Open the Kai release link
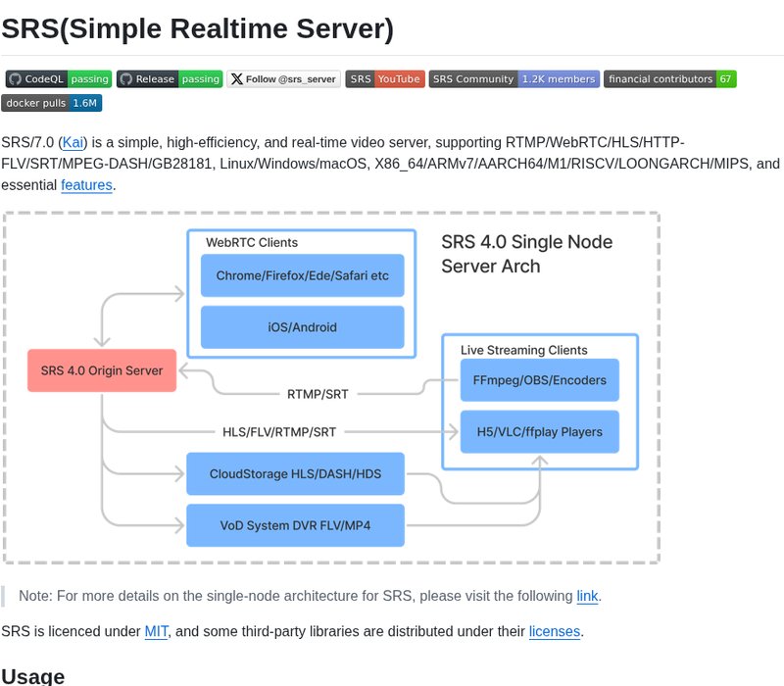 [x=73, y=142]
